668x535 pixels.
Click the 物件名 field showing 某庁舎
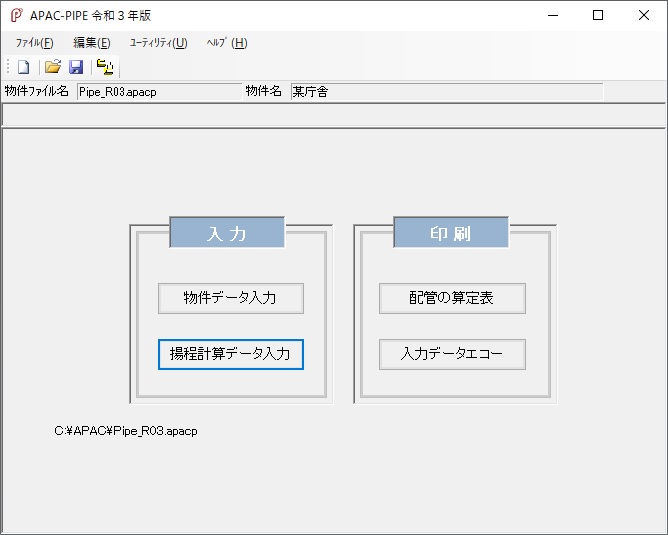coord(447,92)
